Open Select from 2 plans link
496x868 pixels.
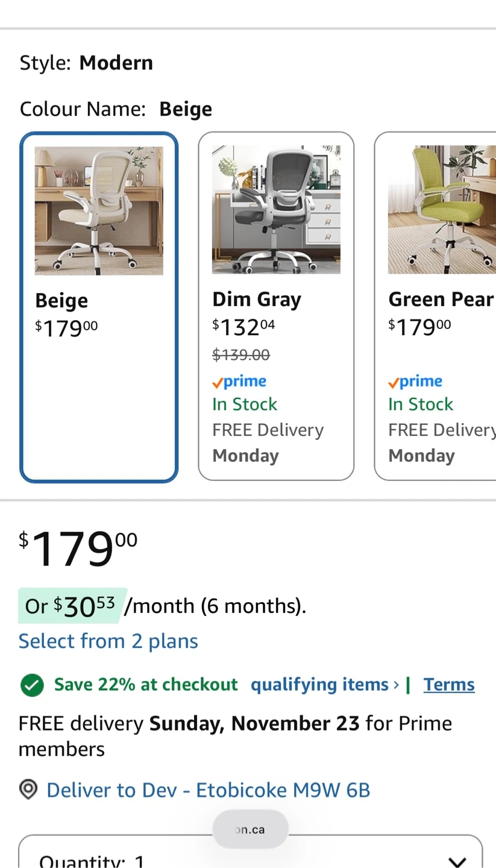coord(108,641)
